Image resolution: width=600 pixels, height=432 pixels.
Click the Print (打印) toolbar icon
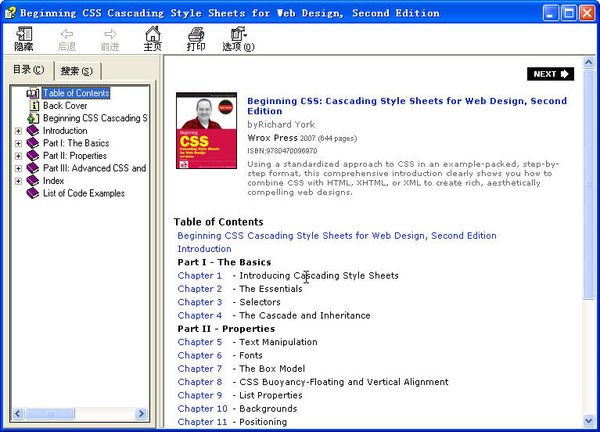click(x=196, y=39)
